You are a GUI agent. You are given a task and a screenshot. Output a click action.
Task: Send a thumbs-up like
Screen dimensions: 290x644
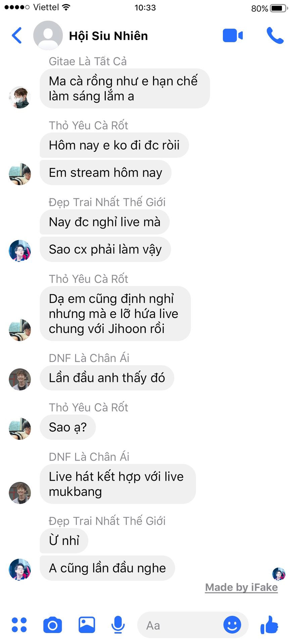click(269, 625)
